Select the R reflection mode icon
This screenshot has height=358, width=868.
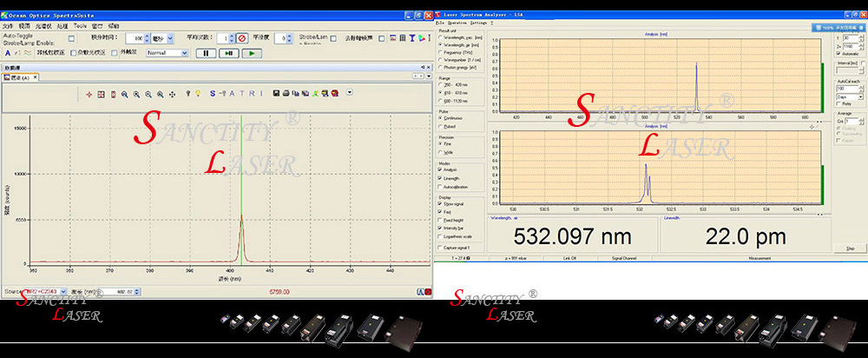click(x=252, y=94)
